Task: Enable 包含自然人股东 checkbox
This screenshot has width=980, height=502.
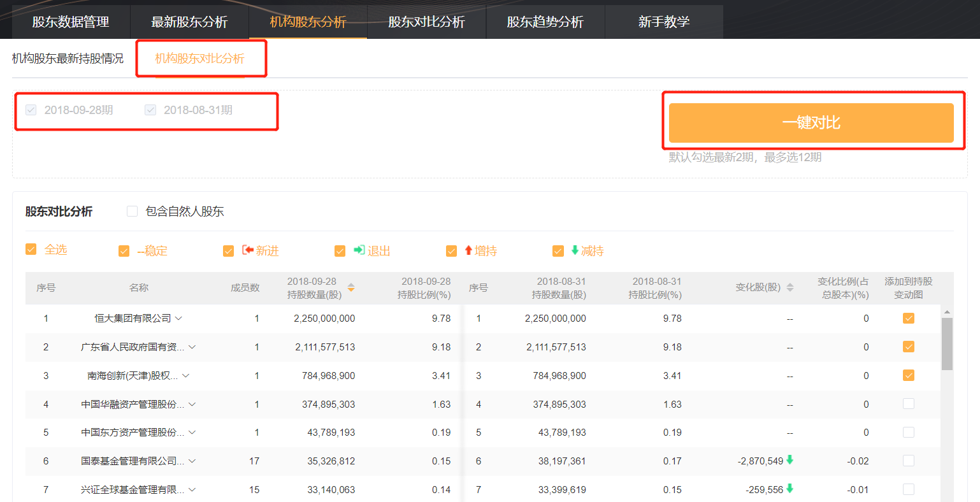Action: [133, 212]
